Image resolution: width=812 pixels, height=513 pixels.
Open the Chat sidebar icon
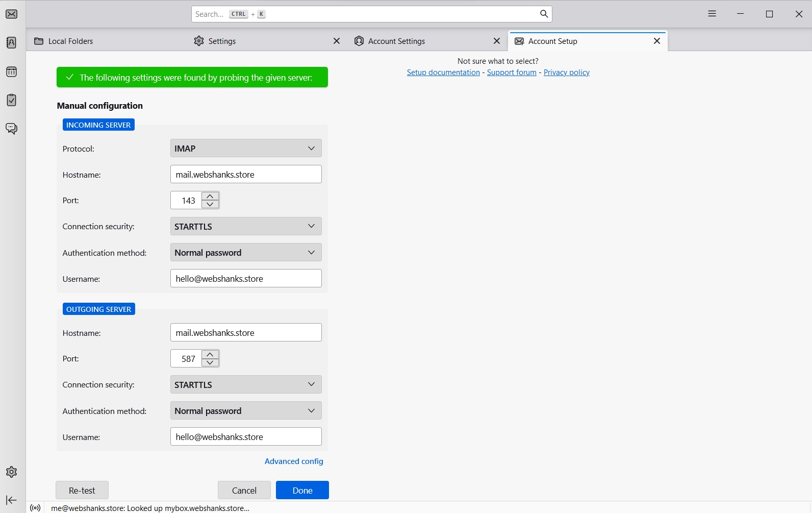click(x=11, y=129)
